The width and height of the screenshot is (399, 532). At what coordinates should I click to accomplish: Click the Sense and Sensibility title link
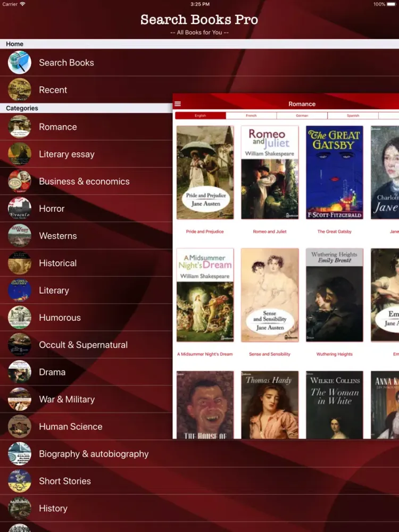[270, 354]
